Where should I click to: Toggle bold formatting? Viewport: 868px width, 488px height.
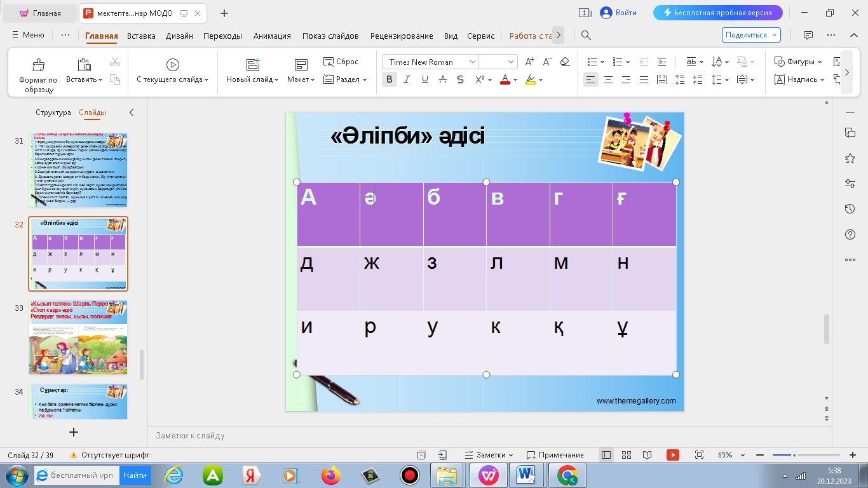(x=390, y=79)
